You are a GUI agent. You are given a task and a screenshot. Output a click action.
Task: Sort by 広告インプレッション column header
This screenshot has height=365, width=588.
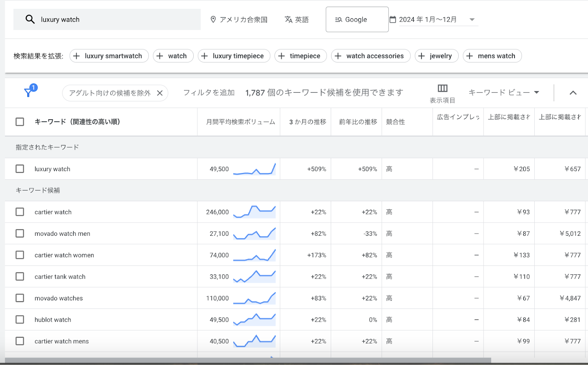(458, 117)
